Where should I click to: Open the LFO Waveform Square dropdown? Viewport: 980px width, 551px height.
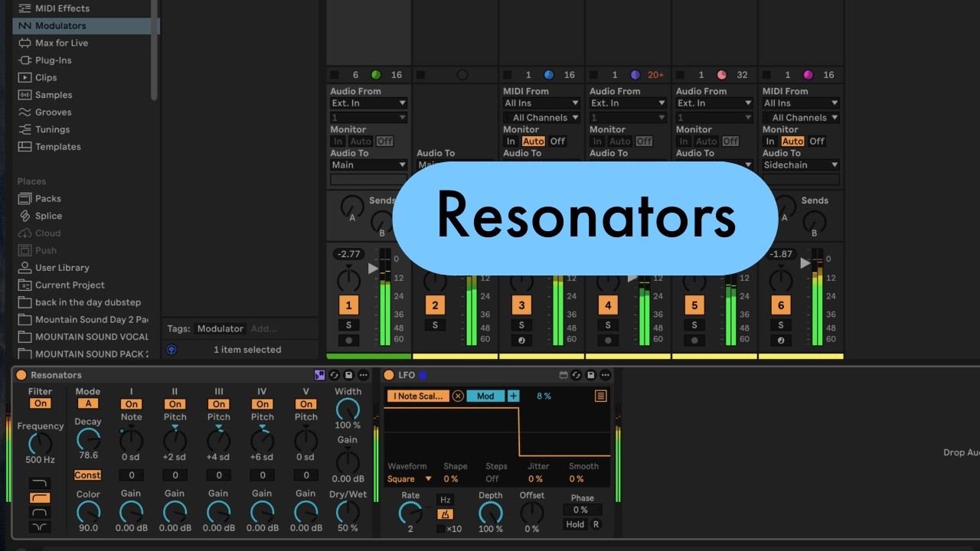pos(410,479)
